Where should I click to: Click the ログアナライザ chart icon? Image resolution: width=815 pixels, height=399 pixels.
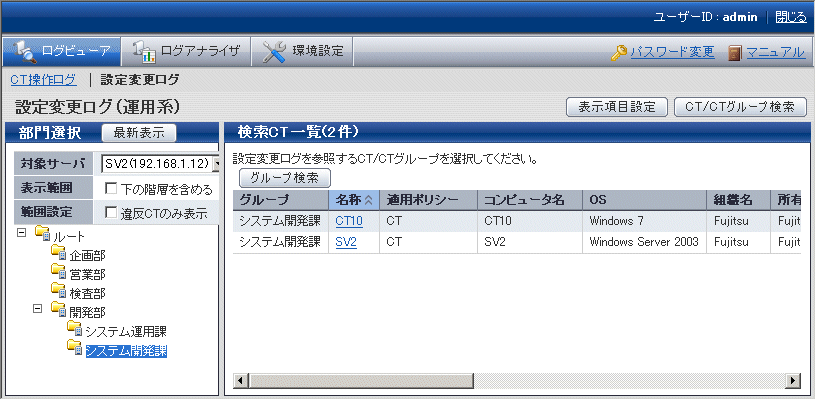[x=144, y=51]
